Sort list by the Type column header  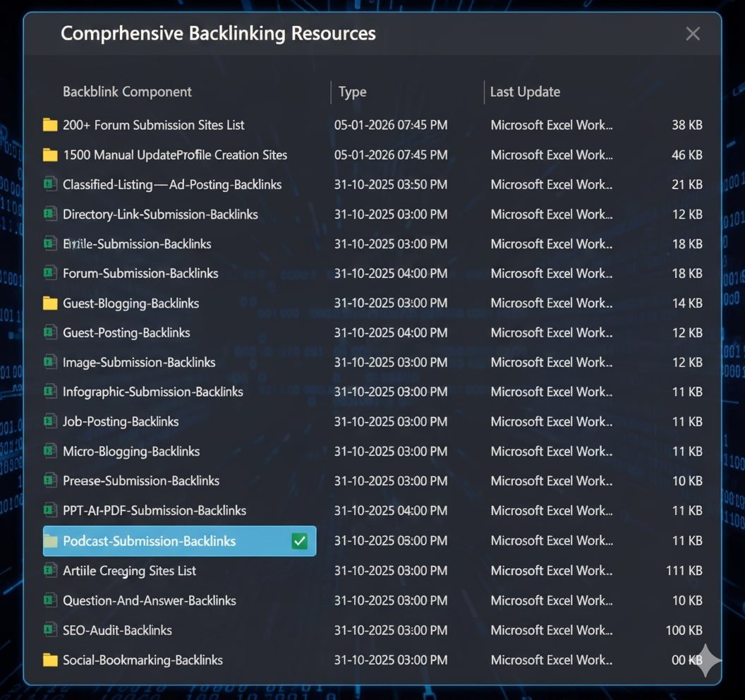tap(352, 92)
